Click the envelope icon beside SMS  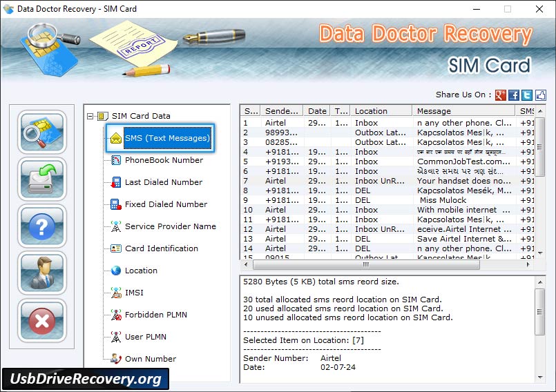point(115,138)
